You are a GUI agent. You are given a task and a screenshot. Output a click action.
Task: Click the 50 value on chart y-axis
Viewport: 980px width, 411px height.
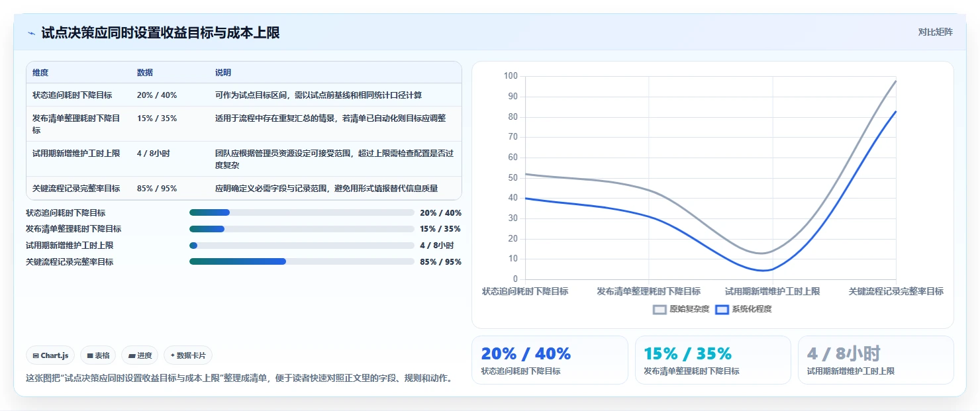[x=513, y=177]
